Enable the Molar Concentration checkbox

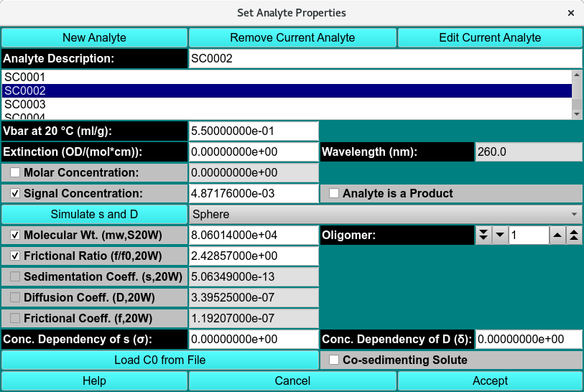coord(15,173)
